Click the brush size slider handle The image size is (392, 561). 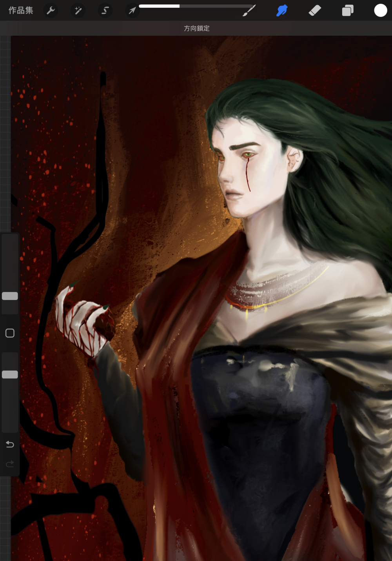click(x=10, y=296)
